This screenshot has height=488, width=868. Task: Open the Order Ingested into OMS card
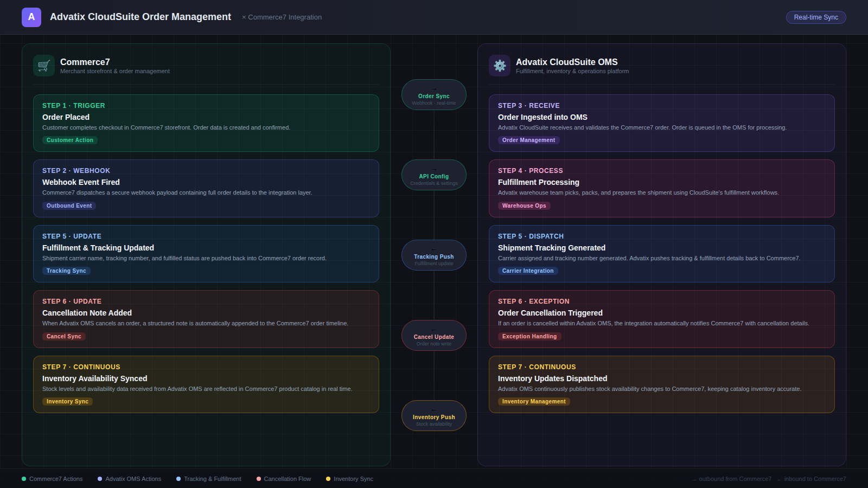(662, 123)
